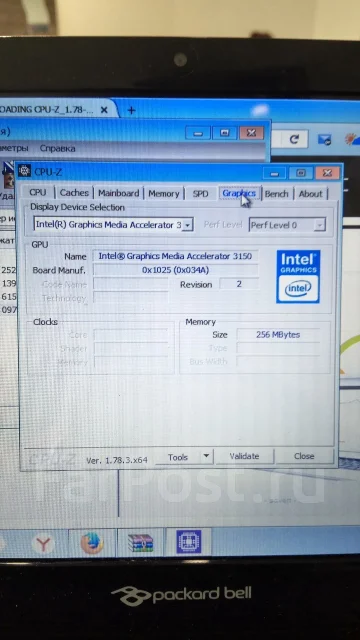
Task: Minimize the CPU-Z window
Action: pos(274,173)
